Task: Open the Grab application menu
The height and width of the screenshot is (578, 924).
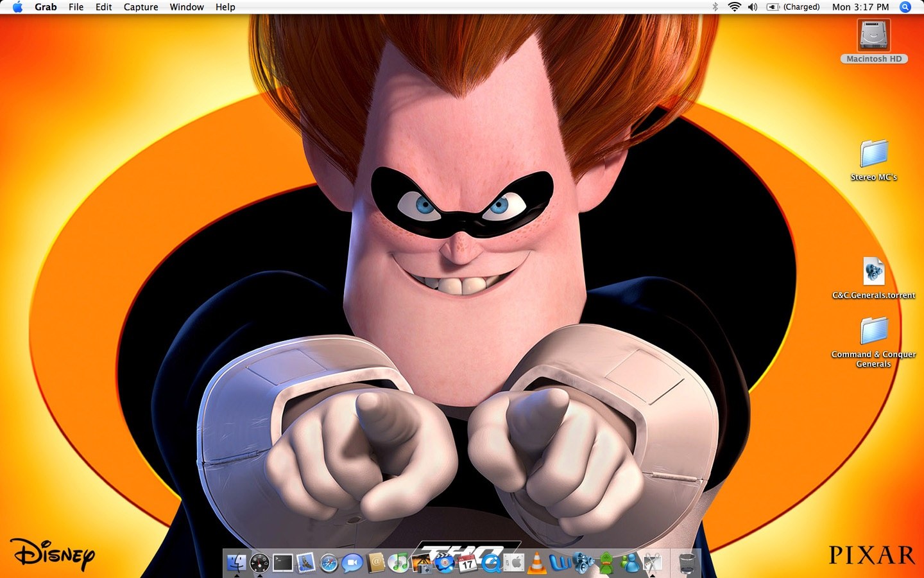Action: 46,7
